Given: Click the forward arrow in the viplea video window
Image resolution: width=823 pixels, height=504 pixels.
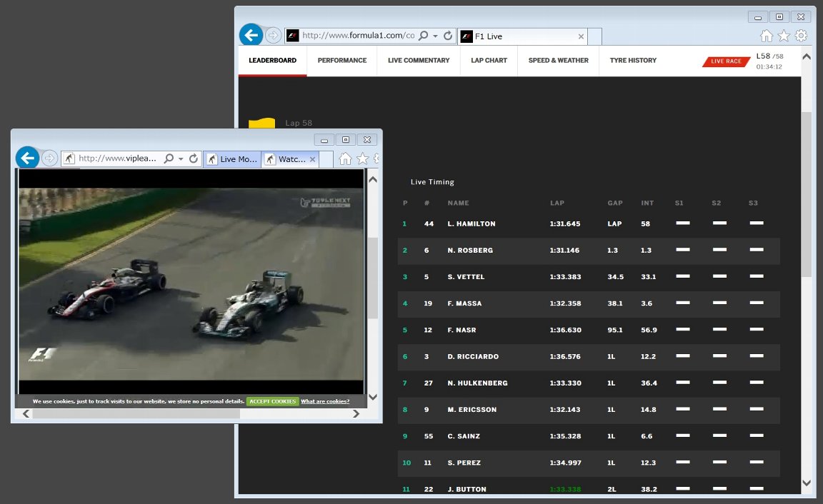Looking at the screenshot, I should tap(49, 158).
